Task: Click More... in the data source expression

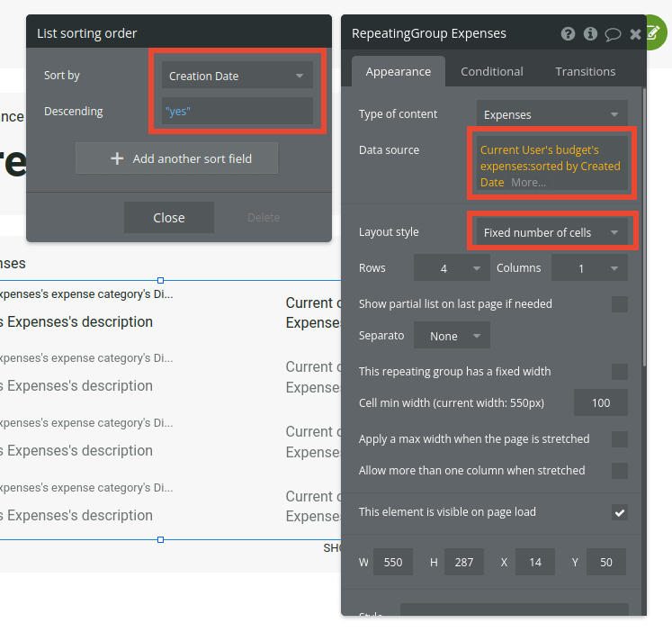Action: point(528,183)
